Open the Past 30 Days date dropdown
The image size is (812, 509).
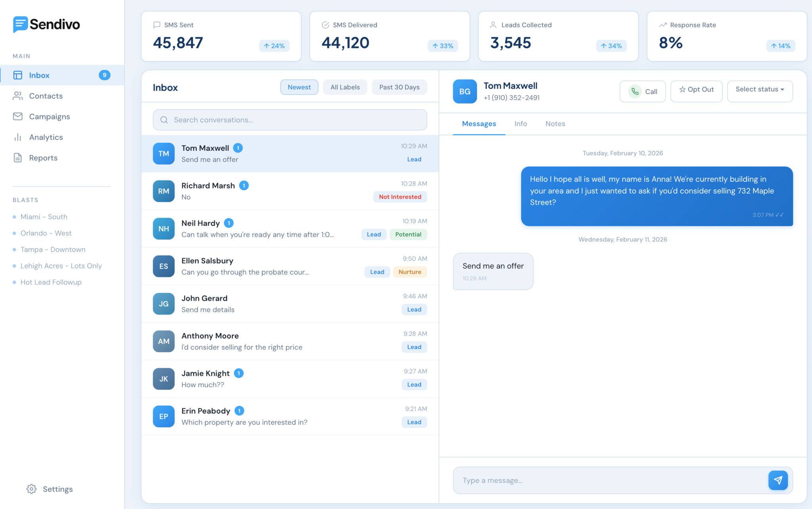coord(399,87)
